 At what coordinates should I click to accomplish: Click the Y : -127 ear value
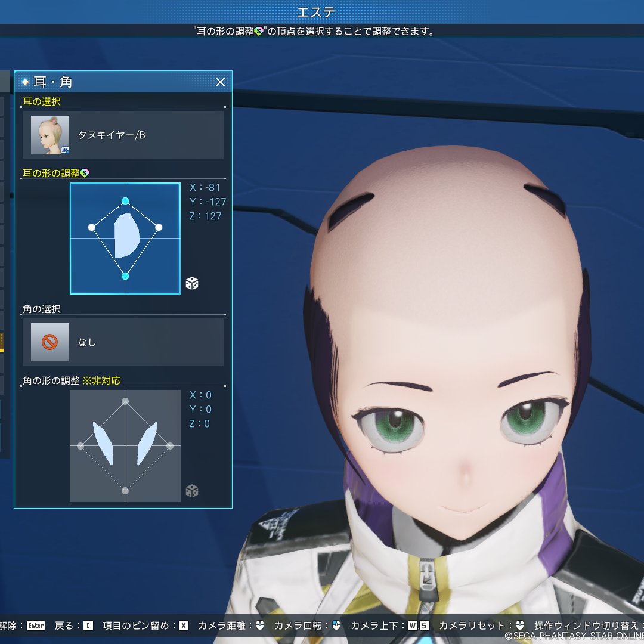click(208, 202)
